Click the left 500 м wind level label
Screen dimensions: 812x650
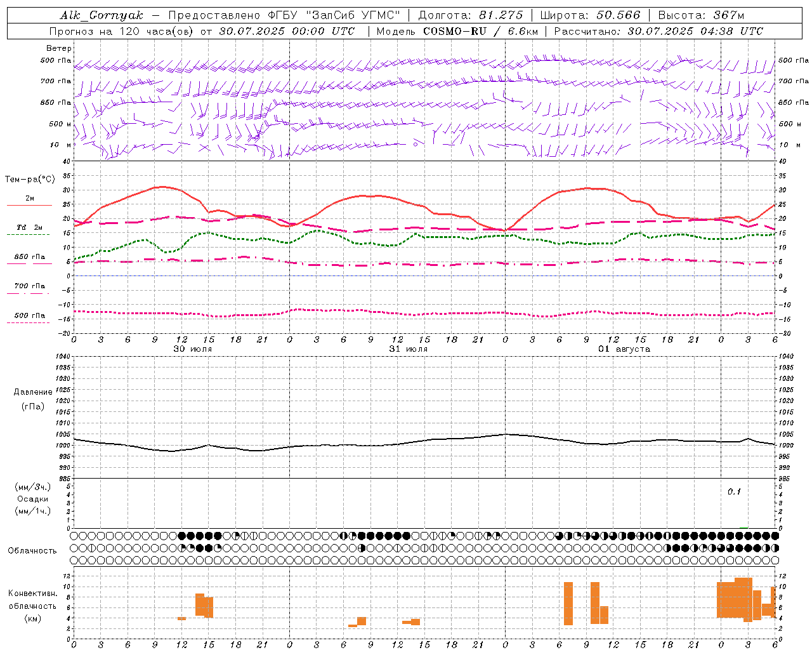click(x=60, y=124)
